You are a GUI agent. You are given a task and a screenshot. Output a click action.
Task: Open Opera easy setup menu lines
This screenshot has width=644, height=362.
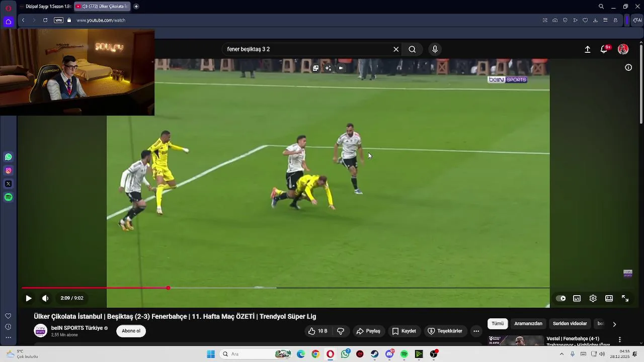605,20
